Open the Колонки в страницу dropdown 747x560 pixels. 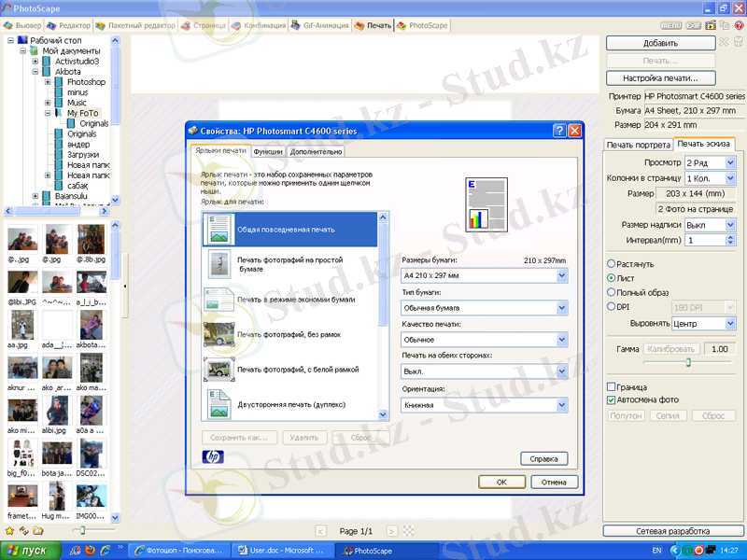[x=711, y=178]
